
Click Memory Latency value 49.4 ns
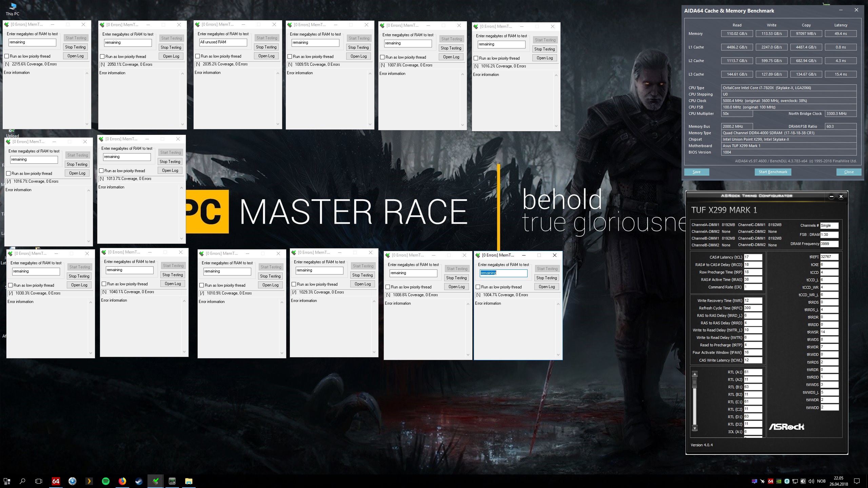tap(841, 34)
